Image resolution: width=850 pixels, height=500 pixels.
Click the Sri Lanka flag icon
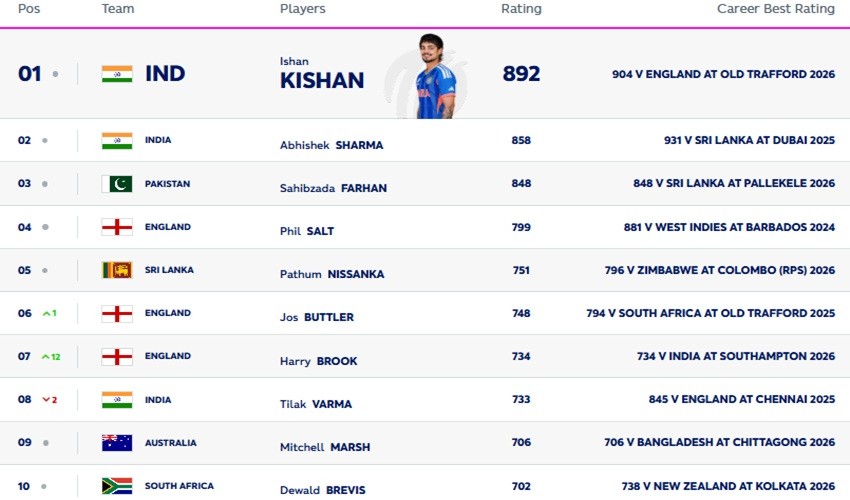point(117,270)
